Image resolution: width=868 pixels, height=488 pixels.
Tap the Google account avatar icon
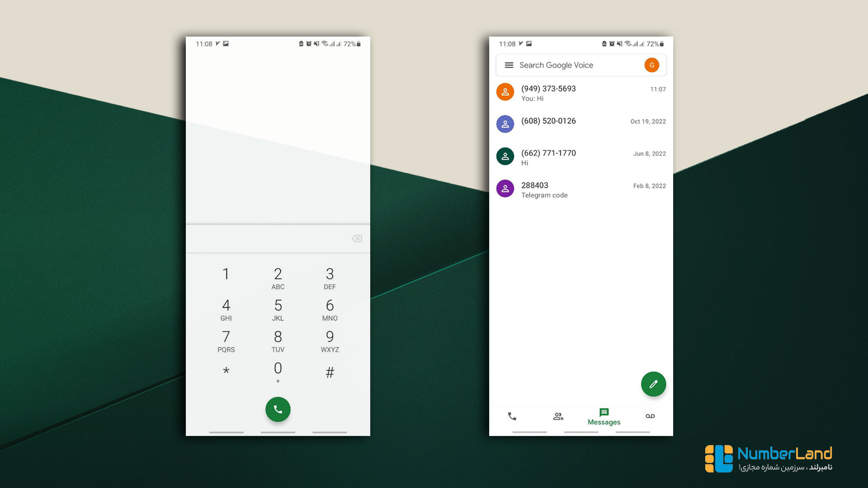point(651,65)
